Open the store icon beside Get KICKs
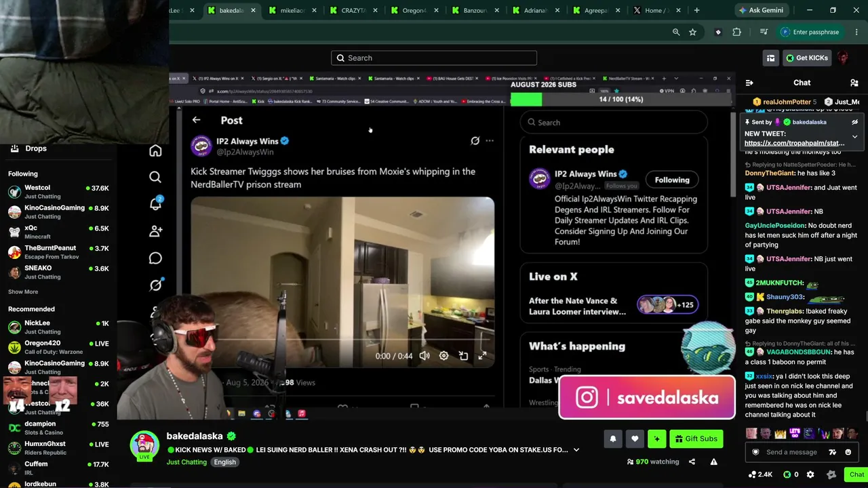This screenshot has height=488, width=868. click(770, 58)
